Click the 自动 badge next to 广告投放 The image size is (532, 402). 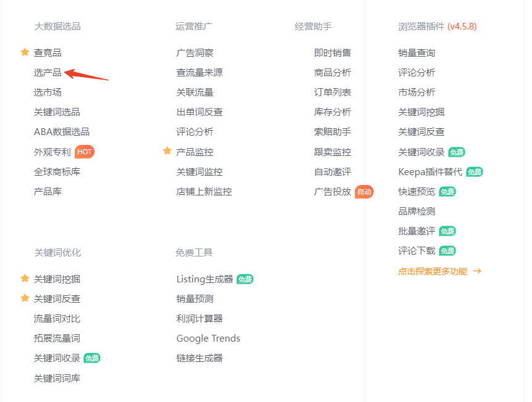pyautogui.click(x=364, y=192)
